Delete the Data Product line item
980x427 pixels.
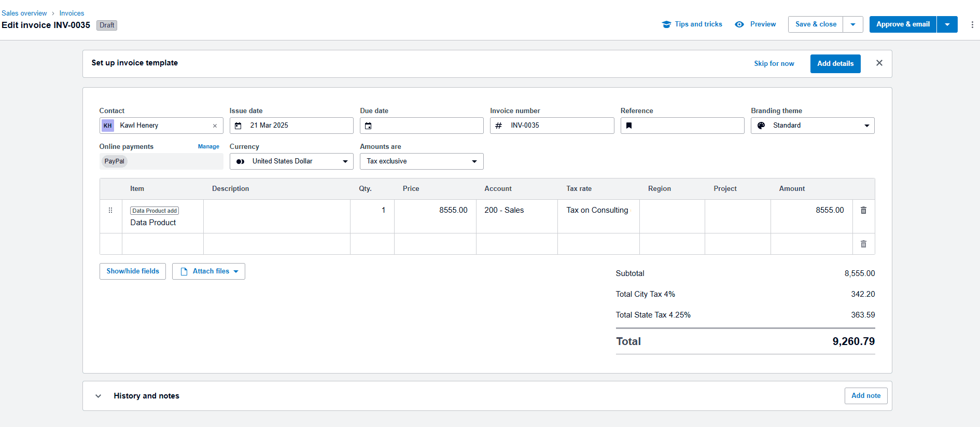tap(863, 210)
